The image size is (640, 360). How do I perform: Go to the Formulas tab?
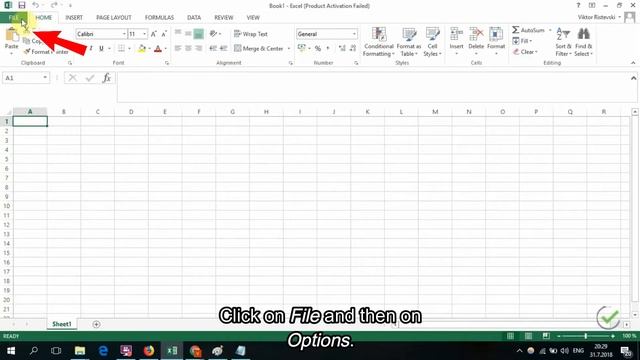pyautogui.click(x=159, y=18)
